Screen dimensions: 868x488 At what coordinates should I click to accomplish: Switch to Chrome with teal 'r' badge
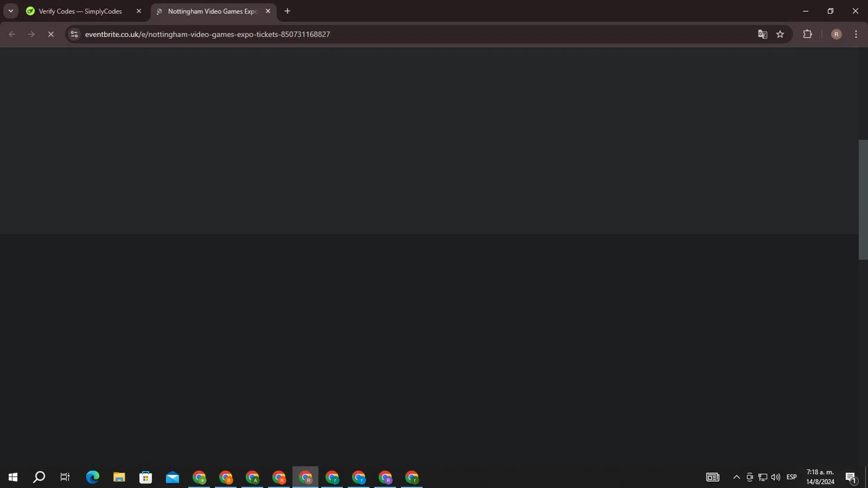332,477
